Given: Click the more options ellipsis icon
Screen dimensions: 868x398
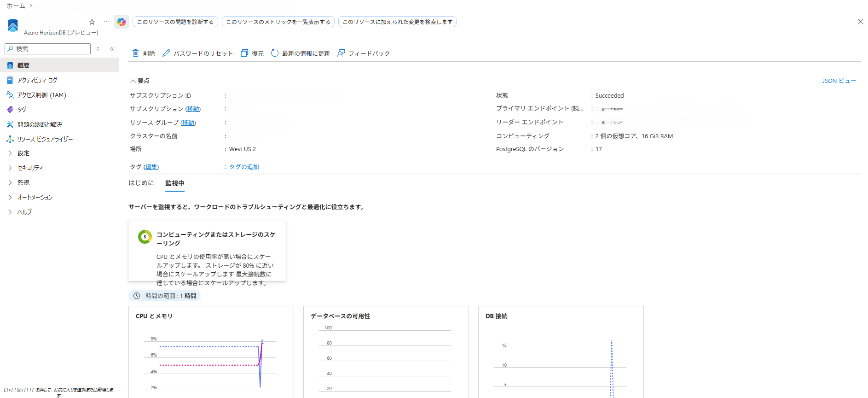Looking at the screenshot, I should tap(107, 22).
